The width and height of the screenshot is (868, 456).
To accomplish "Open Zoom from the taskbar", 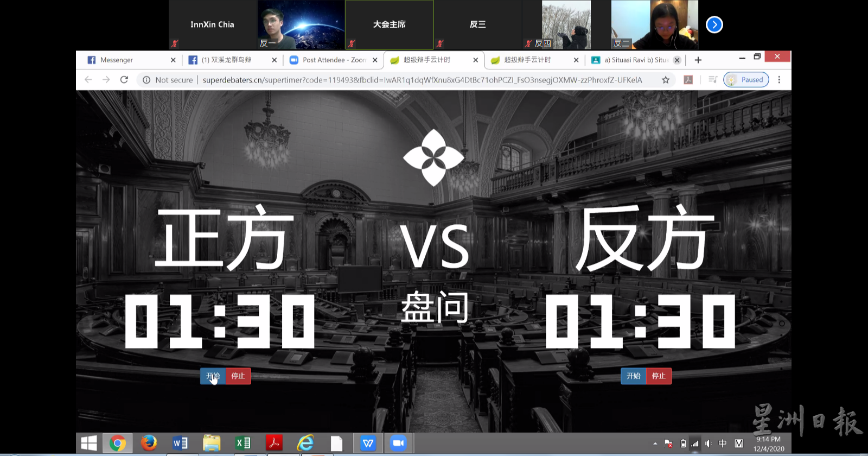I will pyautogui.click(x=399, y=444).
